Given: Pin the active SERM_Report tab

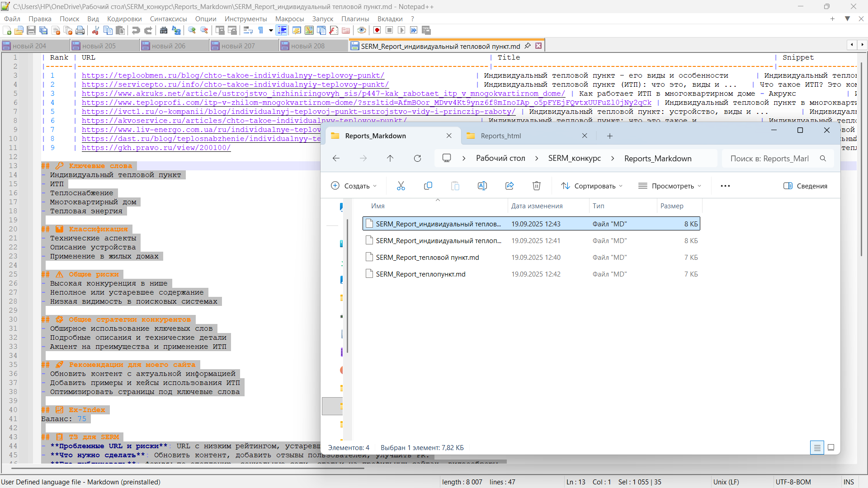Looking at the screenshot, I should tap(528, 46).
